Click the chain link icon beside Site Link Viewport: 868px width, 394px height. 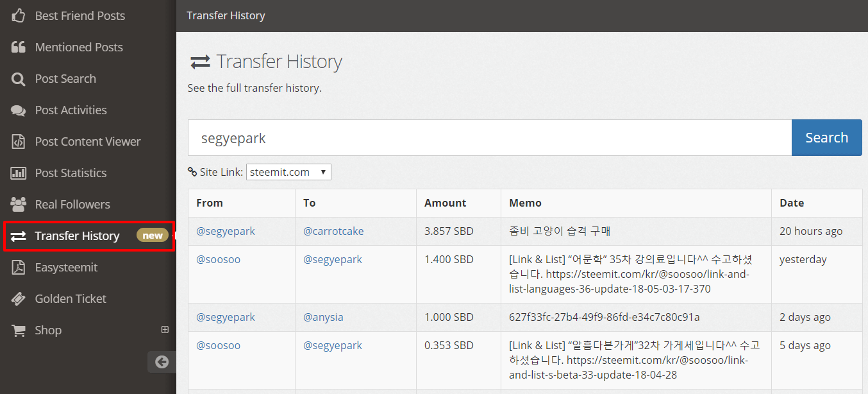pyautogui.click(x=192, y=172)
